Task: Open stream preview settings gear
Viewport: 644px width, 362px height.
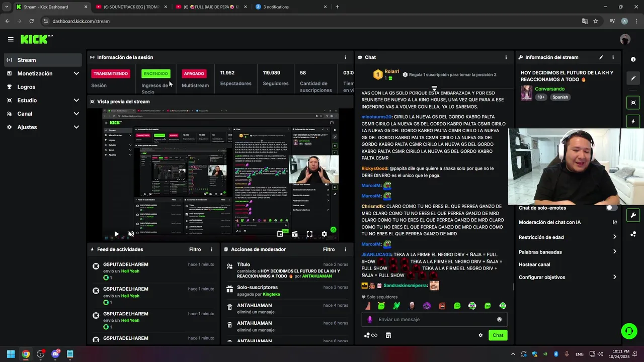Action: tap(324, 234)
